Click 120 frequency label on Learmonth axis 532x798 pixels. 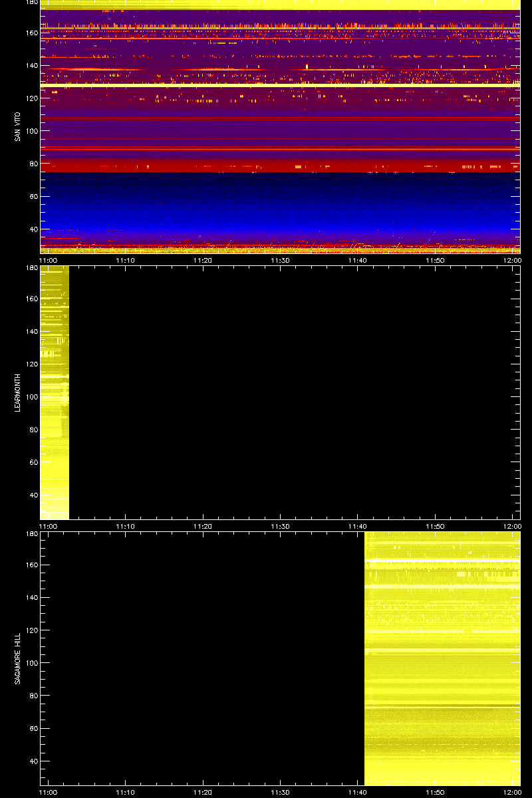coord(31,364)
